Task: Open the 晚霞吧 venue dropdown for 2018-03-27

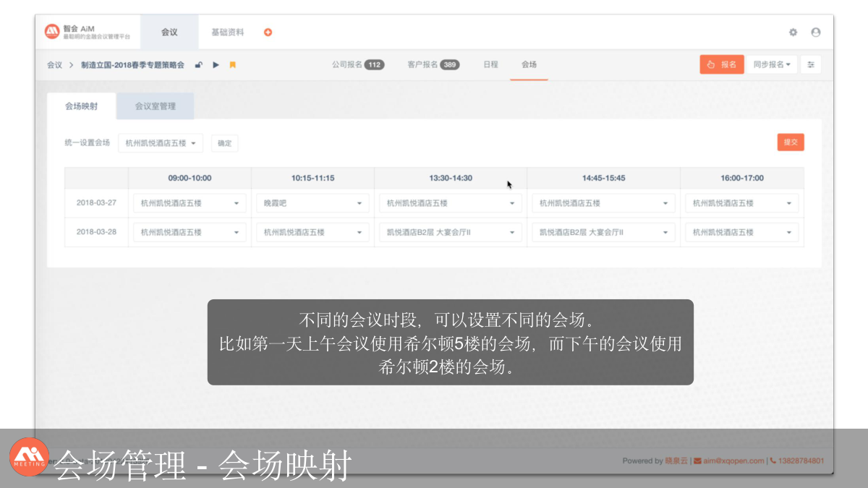Action: [312, 203]
